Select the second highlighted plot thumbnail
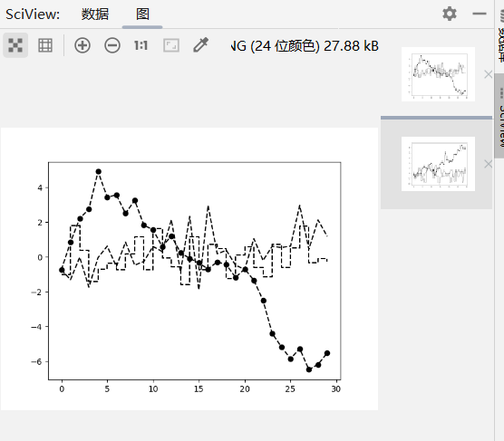This screenshot has width=504, height=441. coord(438,164)
